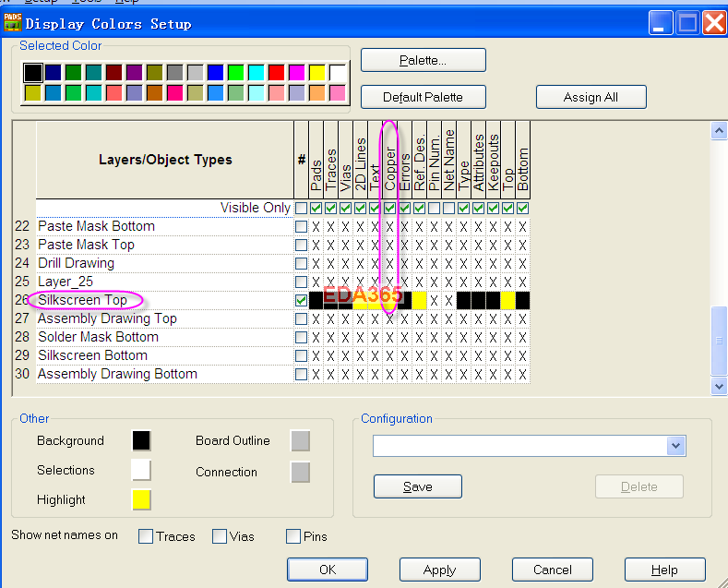Click the PADS icon in title bar
Image resolution: width=728 pixels, height=588 pixels.
point(13,23)
